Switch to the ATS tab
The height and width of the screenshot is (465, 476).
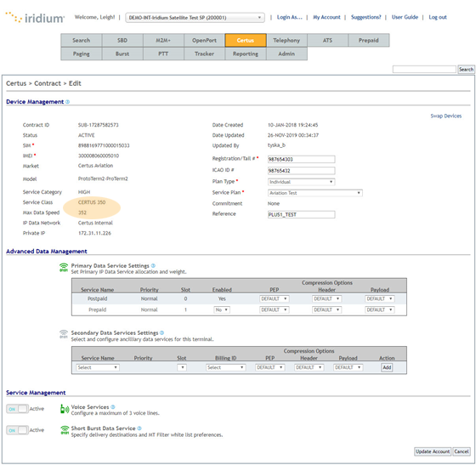pos(327,40)
